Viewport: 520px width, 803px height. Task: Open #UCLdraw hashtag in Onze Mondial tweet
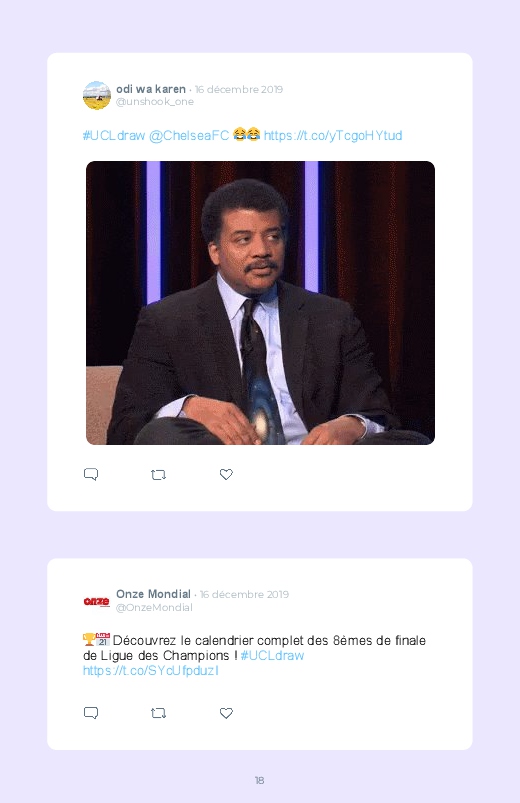click(272, 656)
